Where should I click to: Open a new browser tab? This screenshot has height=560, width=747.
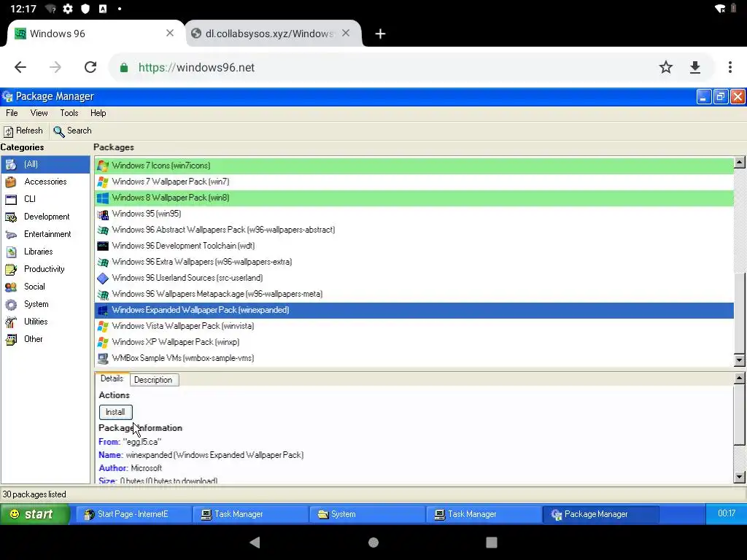(x=379, y=34)
